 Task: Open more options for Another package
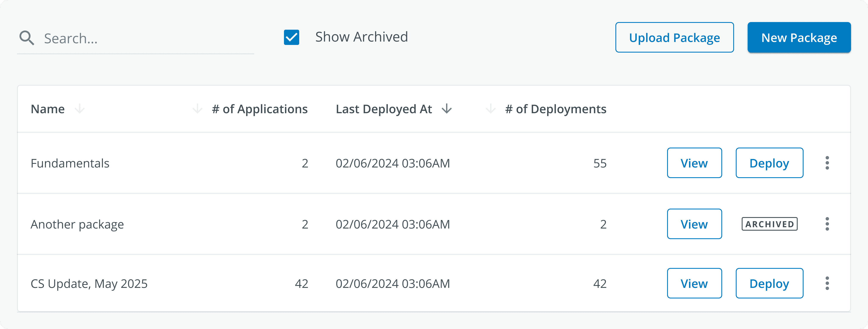coord(827,224)
